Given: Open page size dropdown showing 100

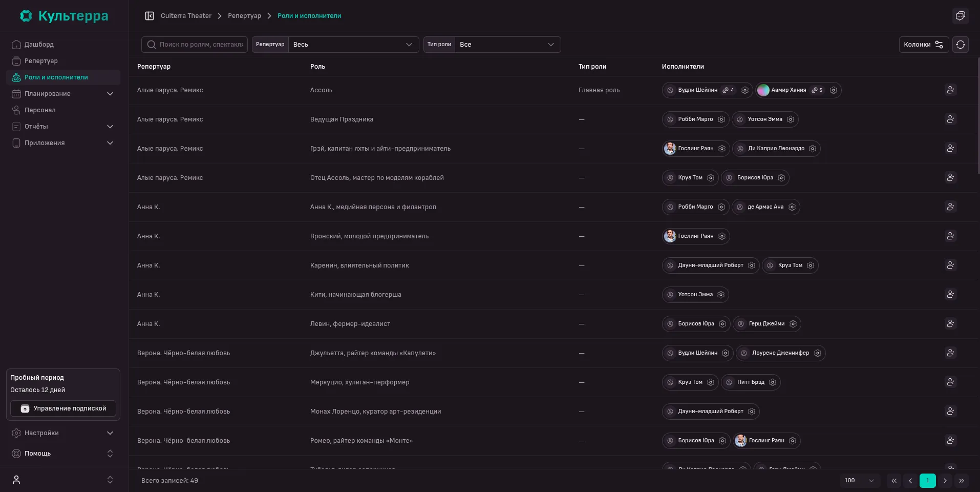Looking at the screenshot, I should coord(860,481).
